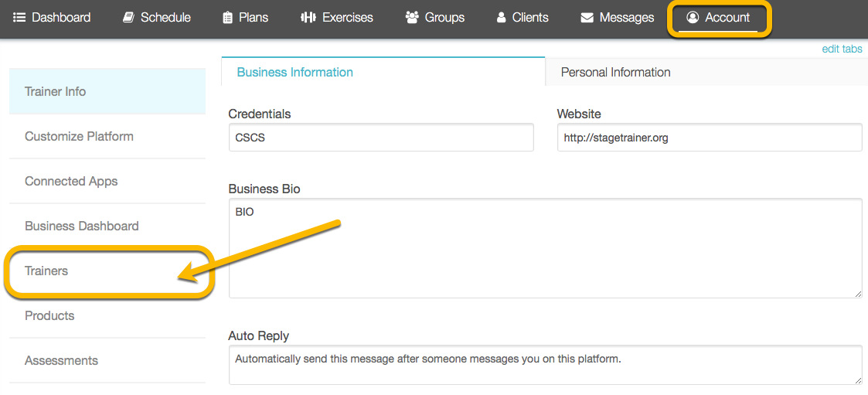Click the Website URL field
Viewport: 868px width, 395px height.
click(x=710, y=138)
